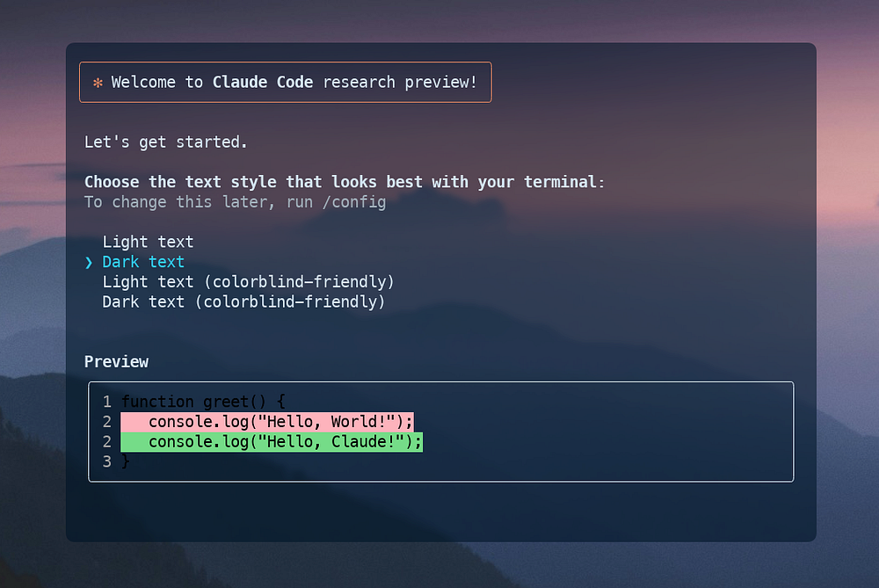Click the Let's get started text
Image resolution: width=879 pixels, height=588 pixels.
click(166, 142)
